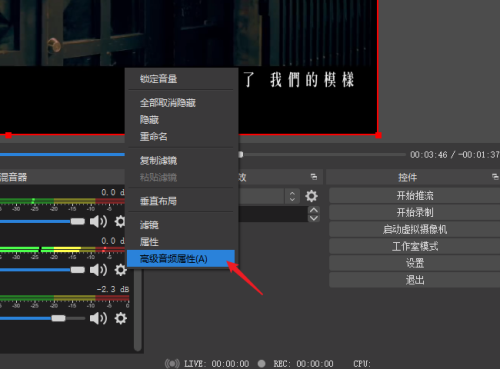Mute the first mixer channel speaker icon

pos(98,221)
